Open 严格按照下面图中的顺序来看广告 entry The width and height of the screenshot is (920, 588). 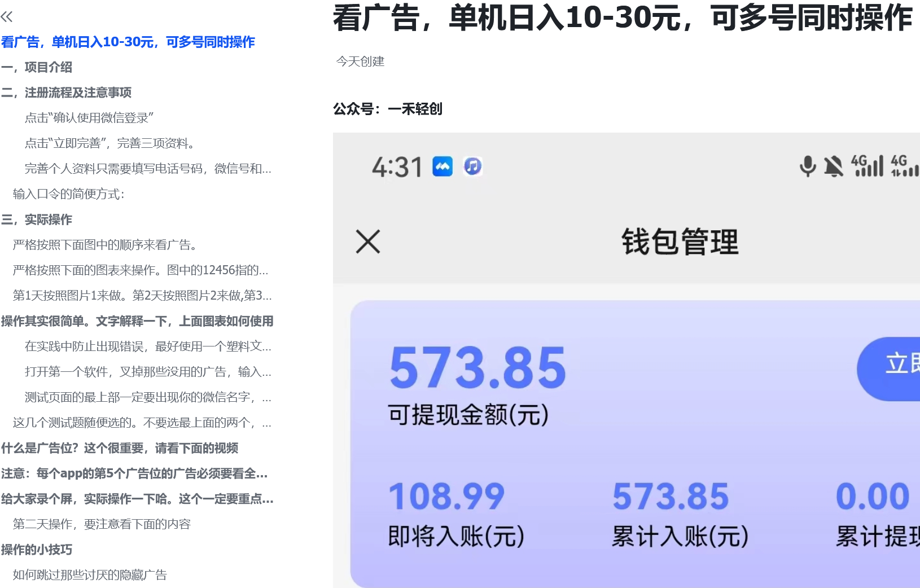point(107,245)
